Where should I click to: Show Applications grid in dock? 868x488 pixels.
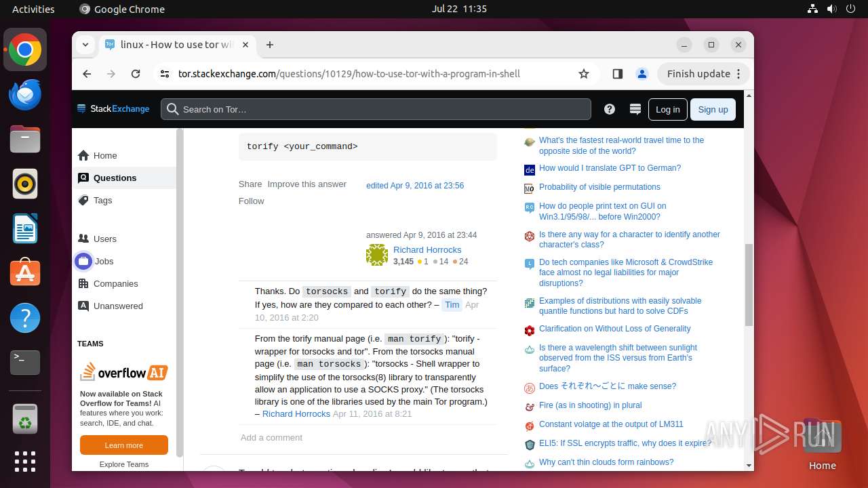click(x=25, y=462)
